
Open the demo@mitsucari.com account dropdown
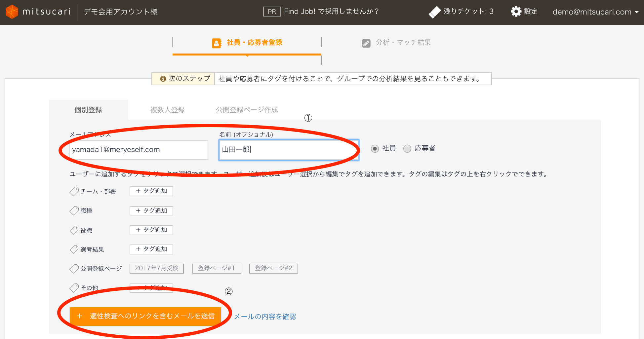point(595,12)
